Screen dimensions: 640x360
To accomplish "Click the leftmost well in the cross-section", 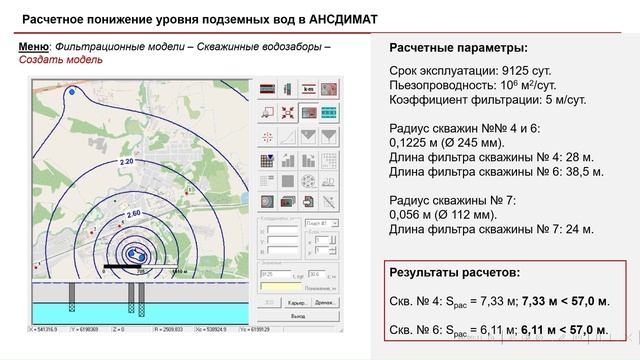I will (72, 297).
